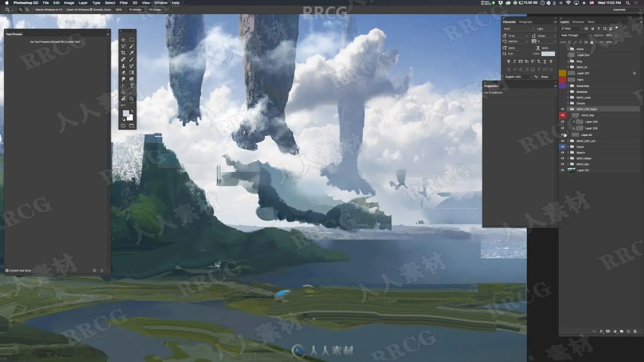The image size is (644, 362).
Task: Switch to the Channels tab
Action: point(578,22)
